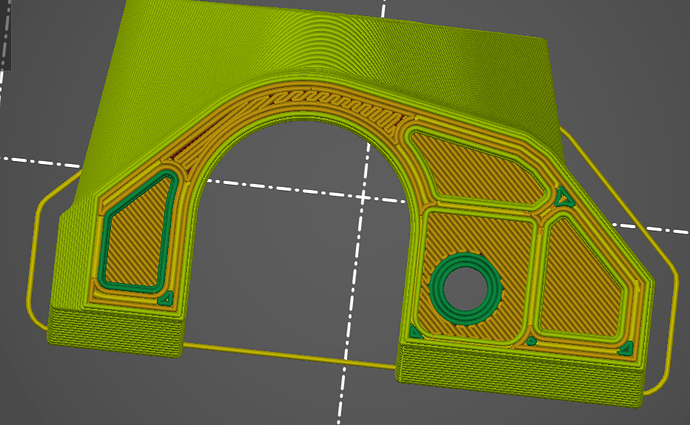This screenshot has width=690, height=425.
Task: Click the small green triangle at bottom-right corner
Action: pos(626,349)
